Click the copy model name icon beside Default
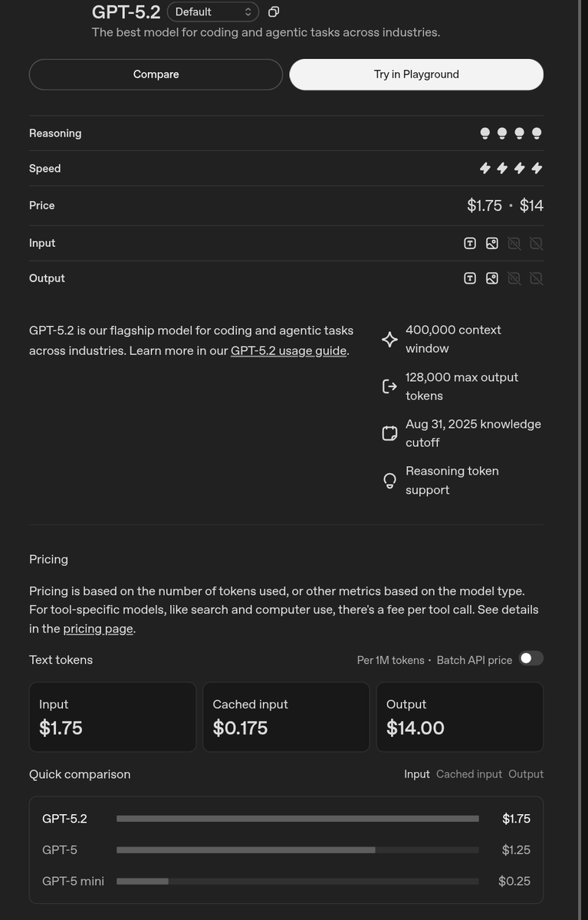This screenshot has width=588, height=920. pos(274,11)
